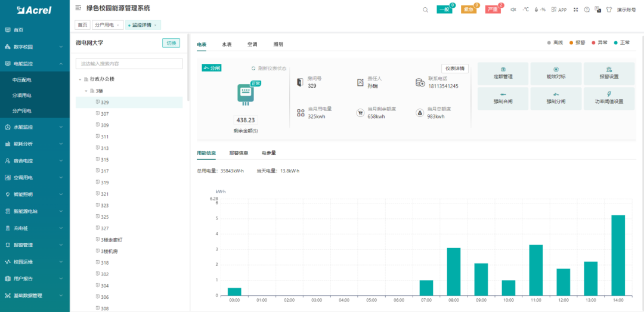Click the 联系电话 icon
Screen dimensions: 644x312
click(420, 82)
